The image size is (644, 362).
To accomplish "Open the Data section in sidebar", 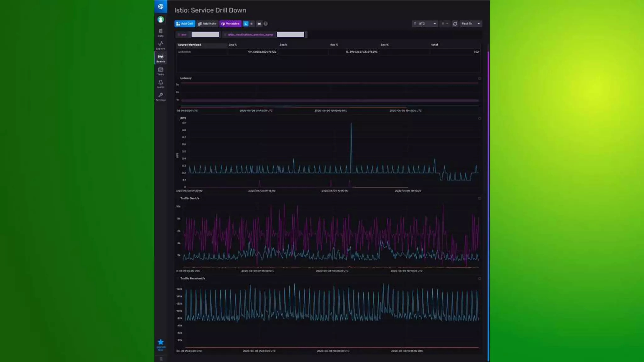I will [x=160, y=32].
